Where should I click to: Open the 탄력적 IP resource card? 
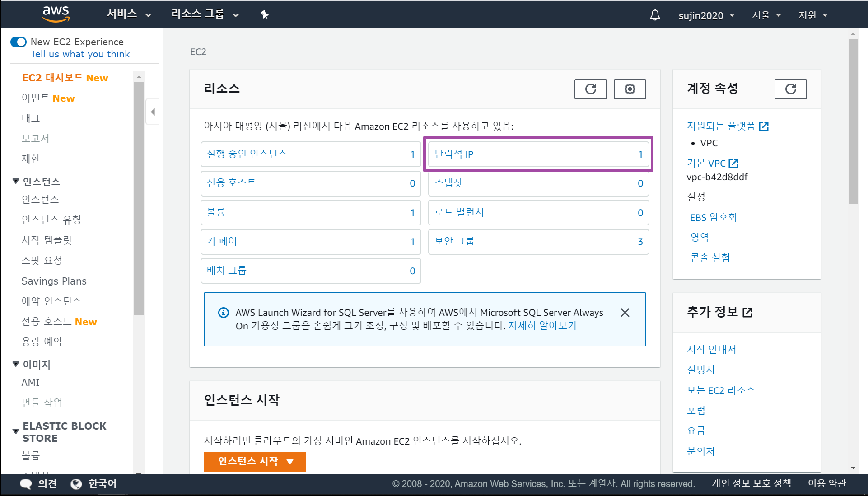point(538,154)
